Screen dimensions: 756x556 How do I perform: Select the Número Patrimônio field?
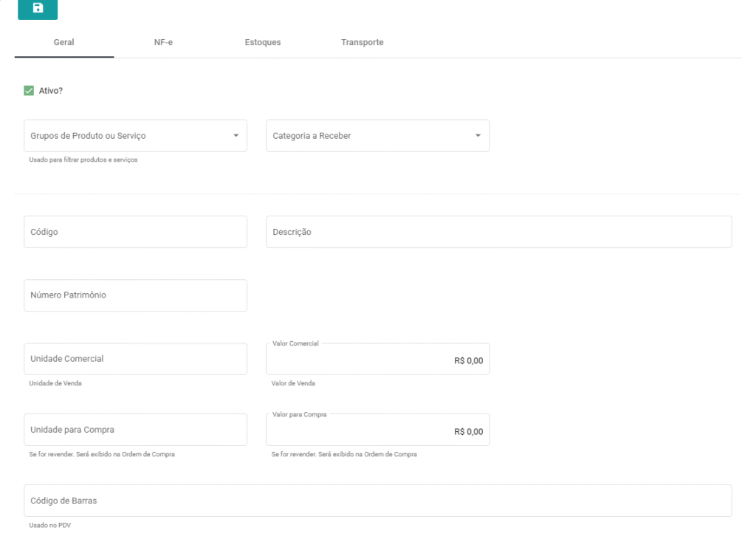[135, 295]
